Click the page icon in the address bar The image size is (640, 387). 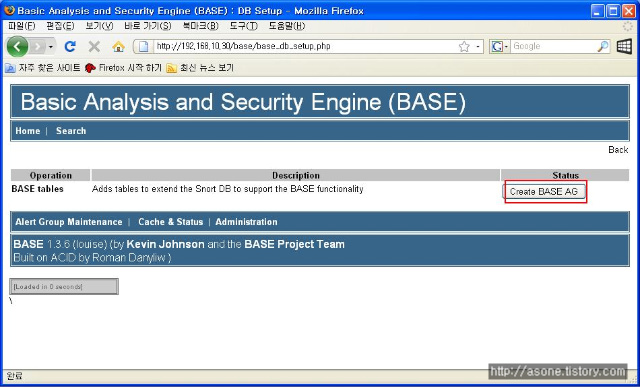click(144, 47)
